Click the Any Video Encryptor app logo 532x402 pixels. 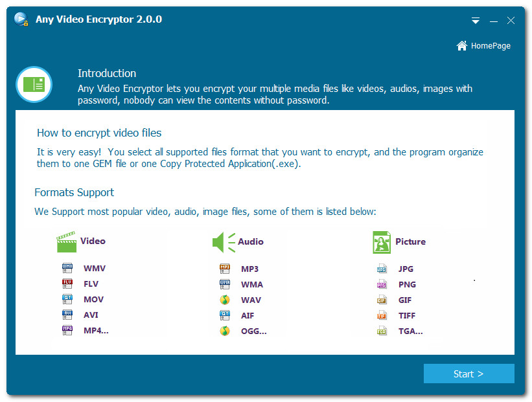(21, 19)
